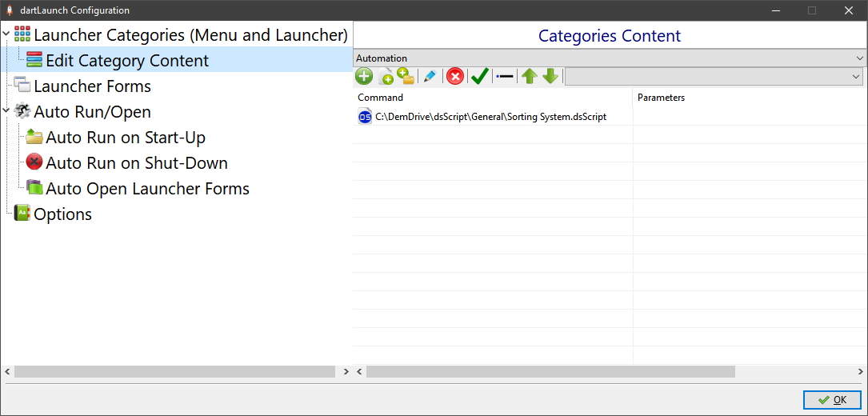Image resolution: width=868 pixels, height=416 pixels.
Task: Click the dsScript file icon in command row
Action: click(x=365, y=117)
